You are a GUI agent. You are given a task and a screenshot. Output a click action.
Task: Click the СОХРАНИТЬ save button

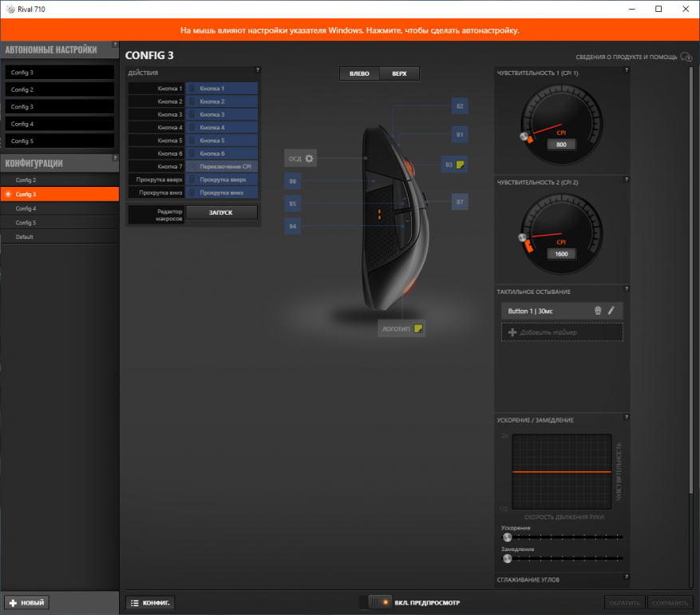click(670, 602)
